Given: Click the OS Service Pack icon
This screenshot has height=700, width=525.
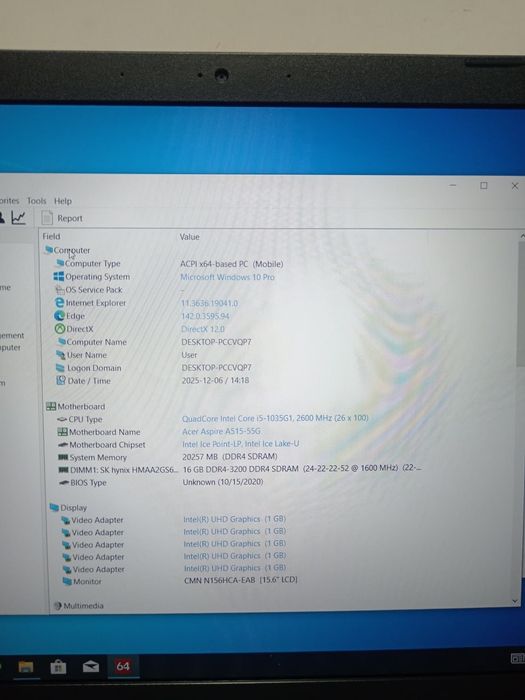Looking at the screenshot, I should point(59,290).
